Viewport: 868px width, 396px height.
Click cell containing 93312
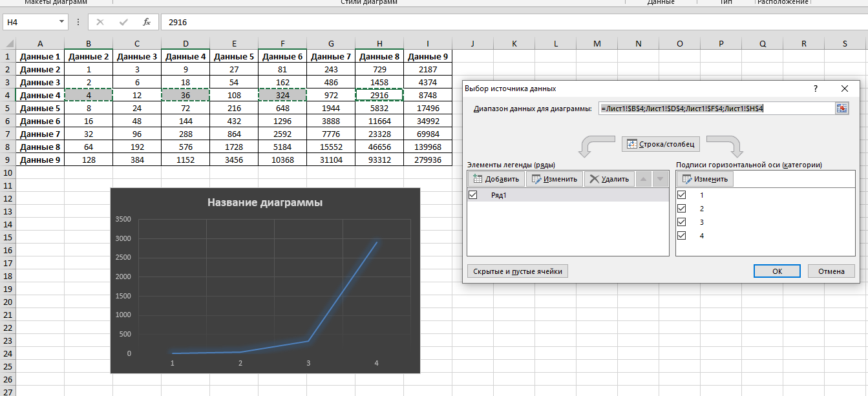click(379, 160)
